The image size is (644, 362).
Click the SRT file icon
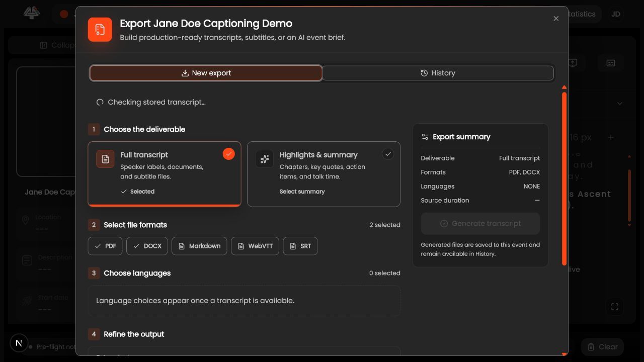coord(293,246)
